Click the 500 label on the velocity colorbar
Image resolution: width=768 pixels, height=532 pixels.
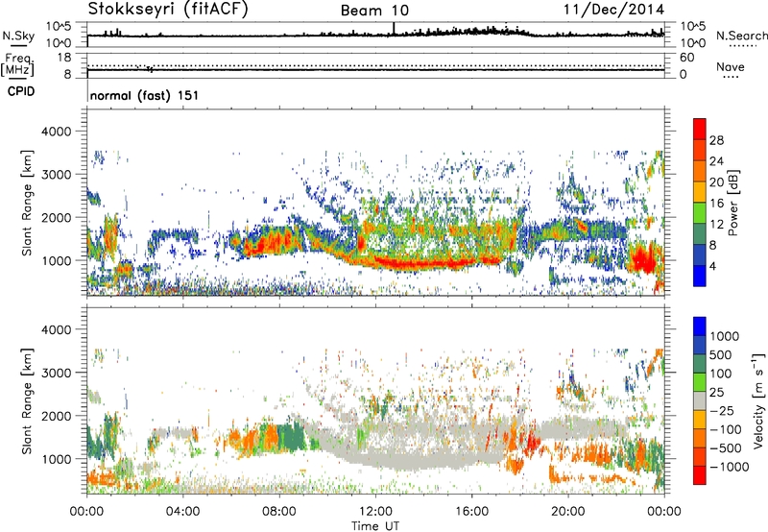click(721, 355)
